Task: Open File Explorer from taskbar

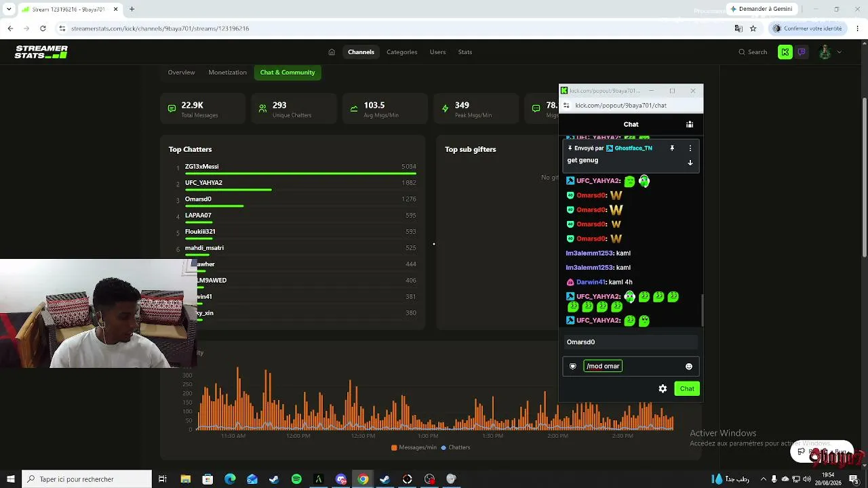Action: pos(185,479)
